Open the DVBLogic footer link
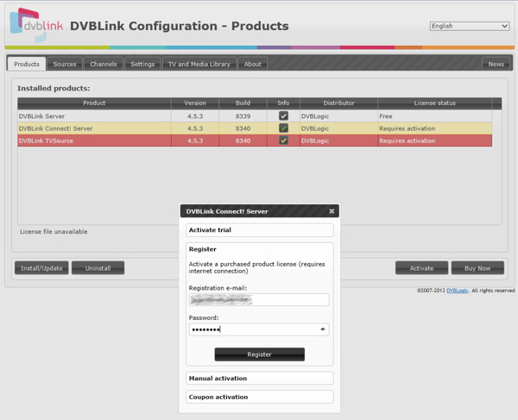 pyautogui.click(x=458, y=291)
